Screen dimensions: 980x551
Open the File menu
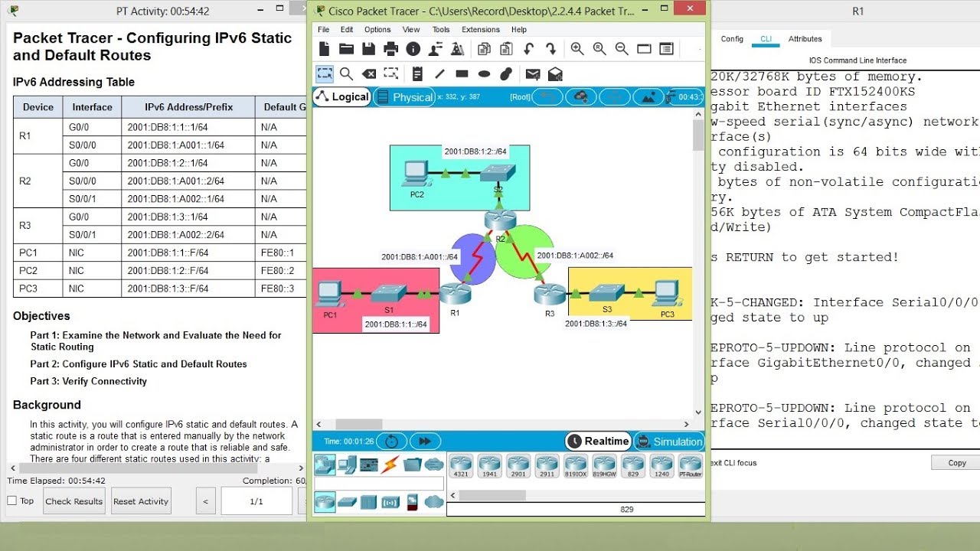(x=323, y=30)
